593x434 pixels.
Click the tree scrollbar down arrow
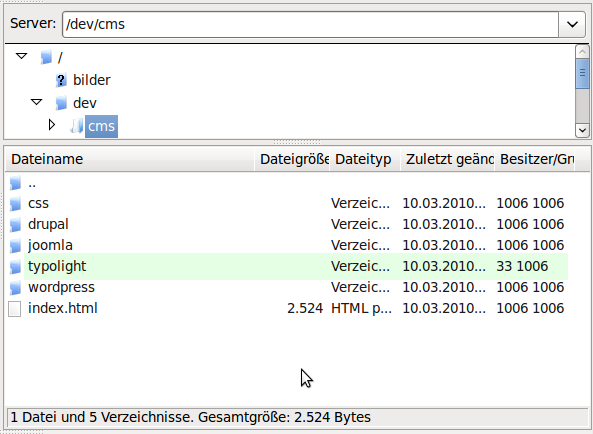pos(582,130)
